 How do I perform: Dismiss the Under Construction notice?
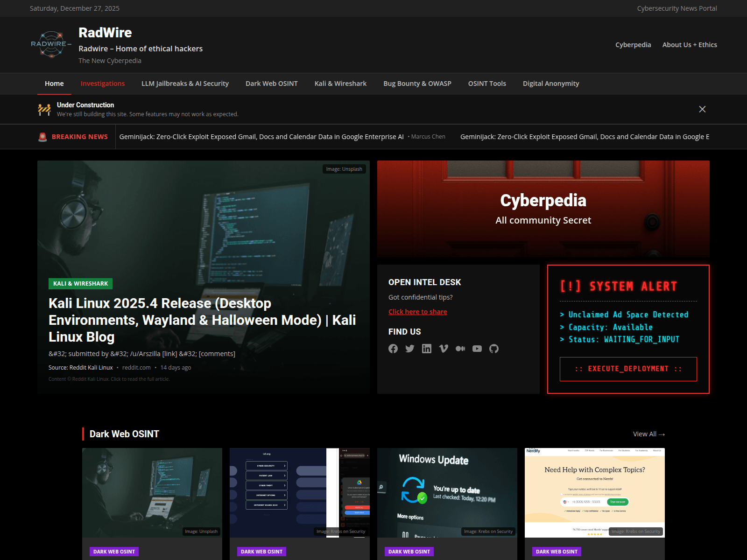[x=702, y=109]
